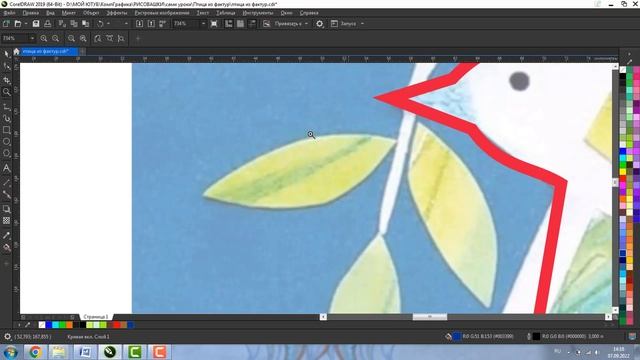The height and width of the screenshot is (360, 640).
Task: Open Google Chrome from the taskbar
Action: (35, 352)
